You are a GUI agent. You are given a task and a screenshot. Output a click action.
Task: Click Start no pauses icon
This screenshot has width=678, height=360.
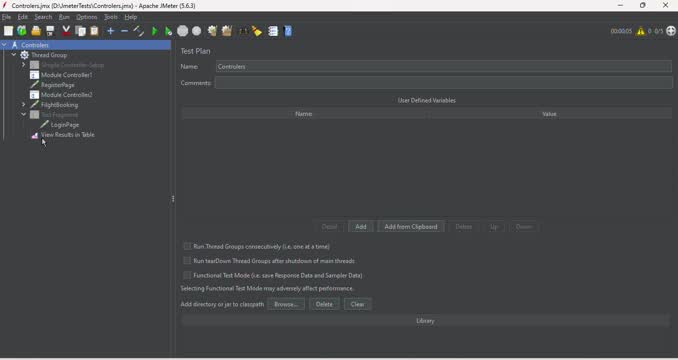169,31
